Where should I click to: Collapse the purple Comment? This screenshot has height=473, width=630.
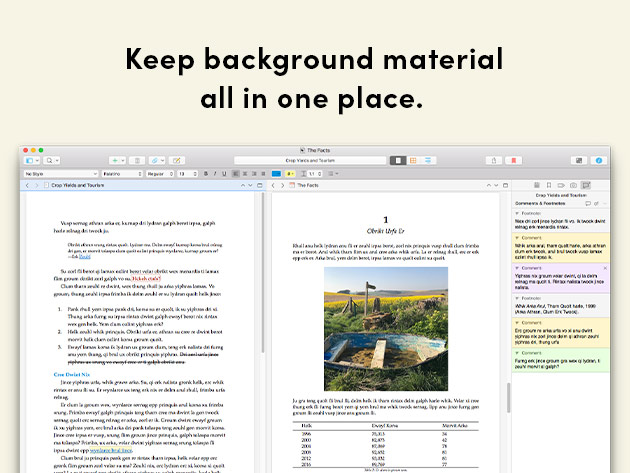click(517, 268)
